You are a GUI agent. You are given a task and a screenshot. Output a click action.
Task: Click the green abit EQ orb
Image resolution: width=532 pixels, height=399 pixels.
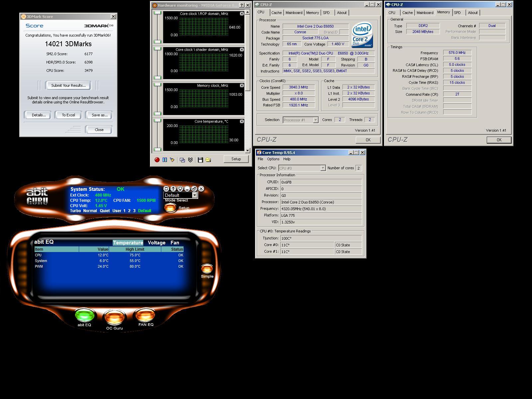(x=84, y=315)
